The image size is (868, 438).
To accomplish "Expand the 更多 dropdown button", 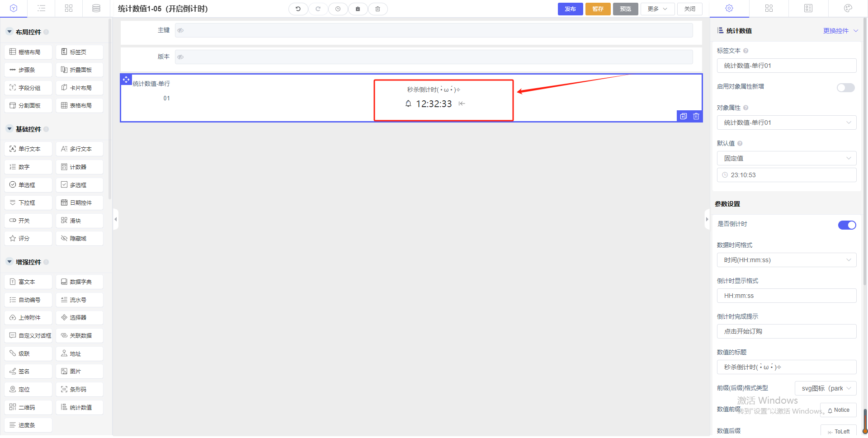I will pos(657,9).
